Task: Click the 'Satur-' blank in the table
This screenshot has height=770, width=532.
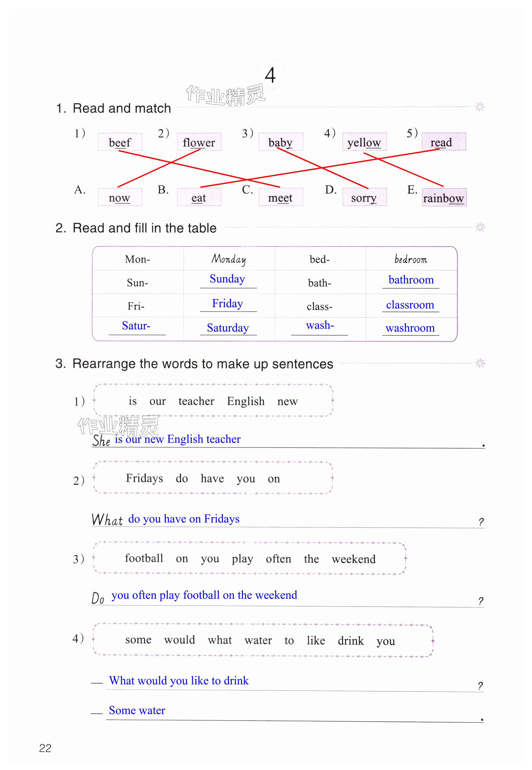Action: pos(136,326)
